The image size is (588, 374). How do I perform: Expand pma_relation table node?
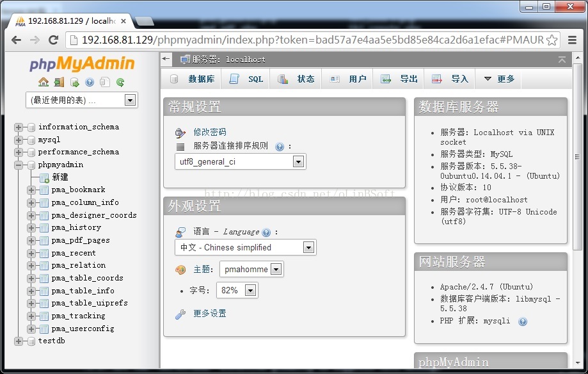pyautogui.click(x=31, y=266)
